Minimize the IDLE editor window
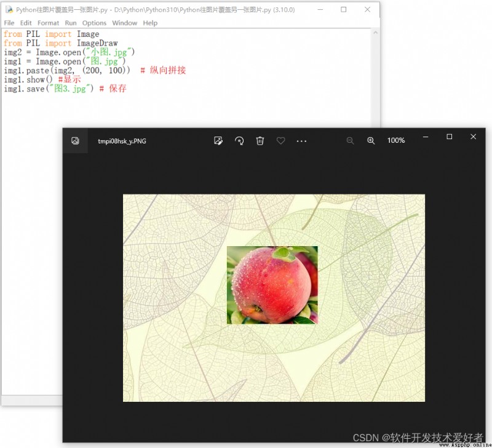The width and height of the screenshot is (492, 448). click(320, 10)
